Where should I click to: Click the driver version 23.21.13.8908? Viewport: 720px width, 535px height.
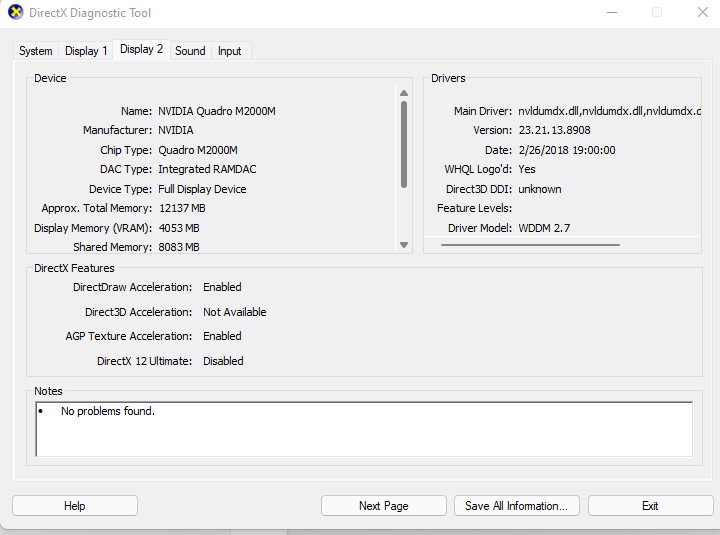(554, 130)
